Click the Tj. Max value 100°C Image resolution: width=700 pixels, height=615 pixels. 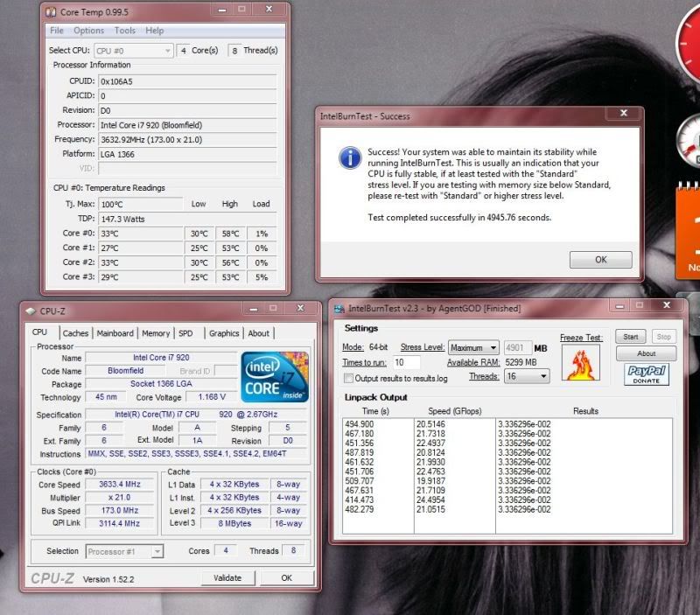pos(140,204)
